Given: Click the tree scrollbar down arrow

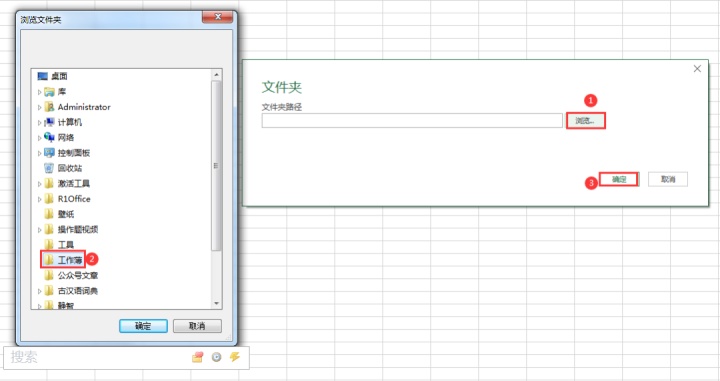Looking at the screenshot, I should click(216, 303).
